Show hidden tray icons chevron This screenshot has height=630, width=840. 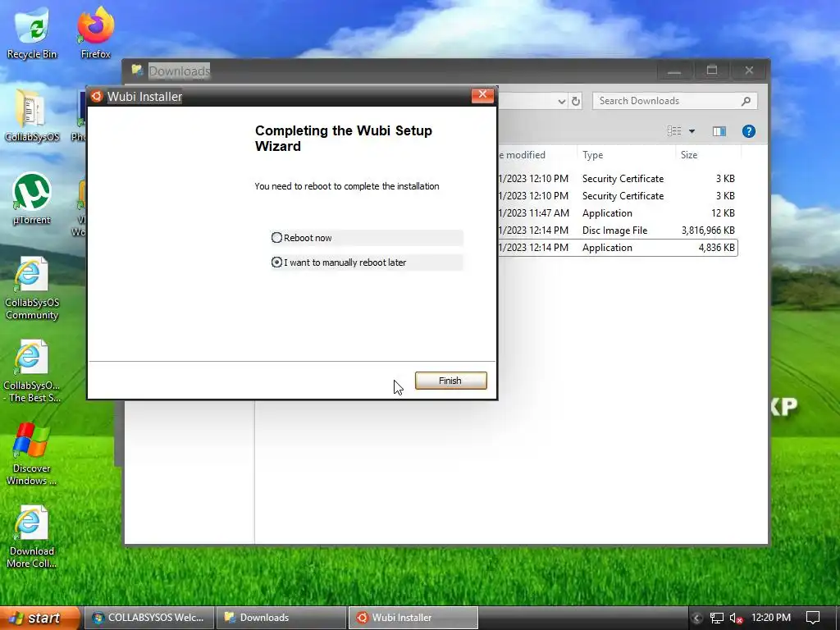coord(696,619)
